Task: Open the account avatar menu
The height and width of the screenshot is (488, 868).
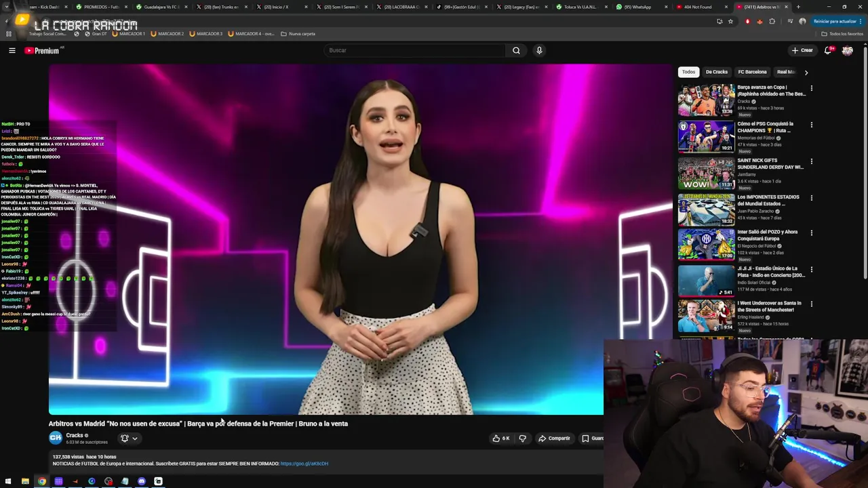Action: (x=847, y=50)
